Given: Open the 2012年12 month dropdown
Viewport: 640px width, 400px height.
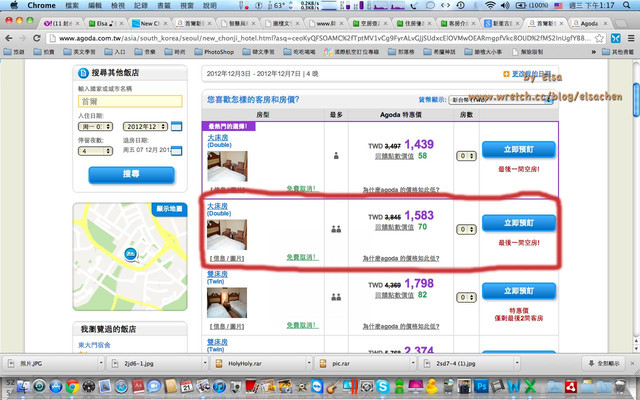Looking at the screenshot, I should tap(145, 127).
